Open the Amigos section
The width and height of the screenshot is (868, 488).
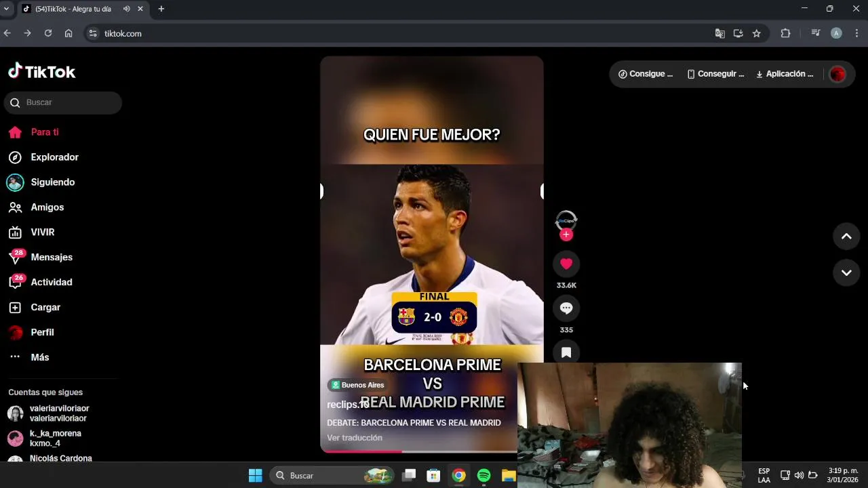36,207
